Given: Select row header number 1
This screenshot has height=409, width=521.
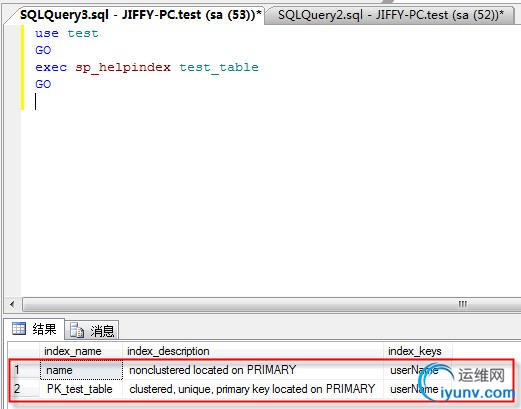Looking at the screenshot, I should (24, 370).
